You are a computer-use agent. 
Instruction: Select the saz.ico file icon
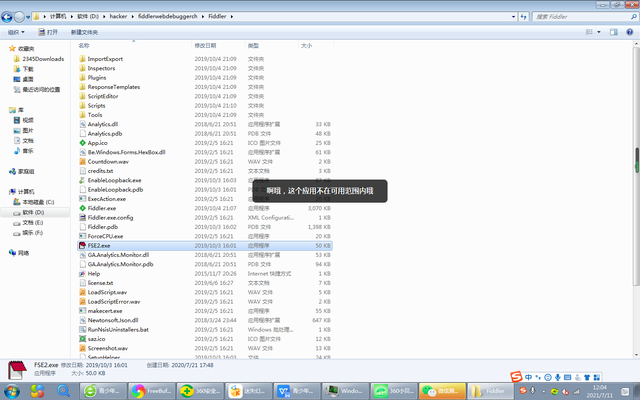pyautogui.click(x=82, y=339)
